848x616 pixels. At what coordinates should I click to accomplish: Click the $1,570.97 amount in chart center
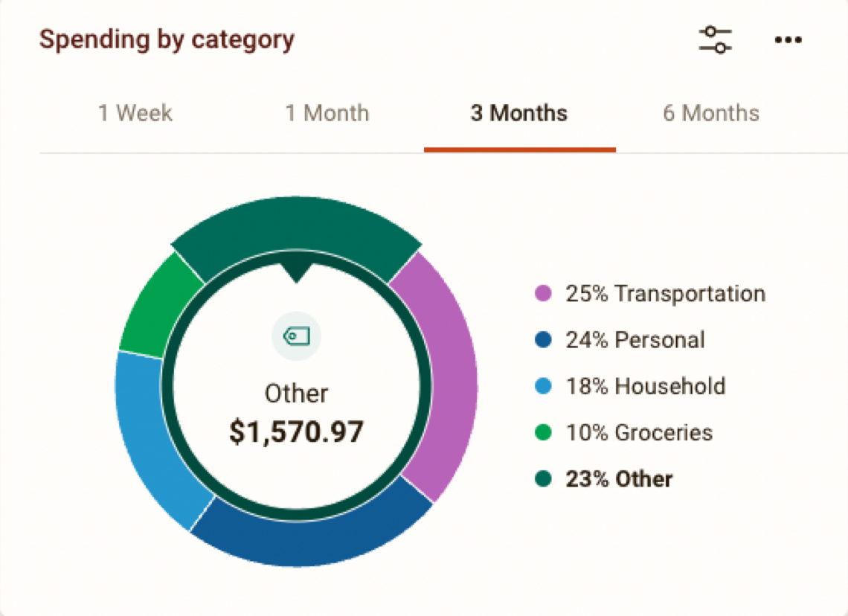pos(296,430)
